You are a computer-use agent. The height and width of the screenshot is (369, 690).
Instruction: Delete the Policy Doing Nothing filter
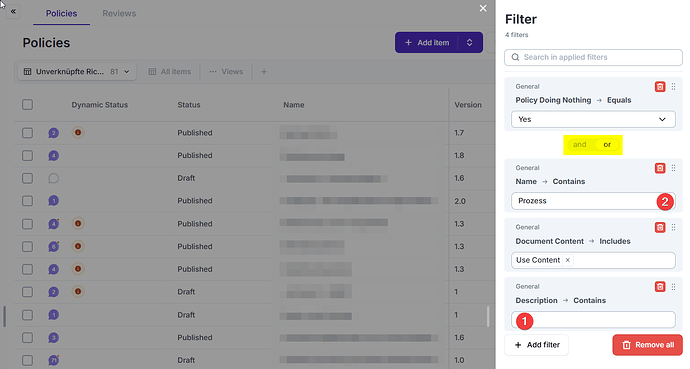coord(660,87)
